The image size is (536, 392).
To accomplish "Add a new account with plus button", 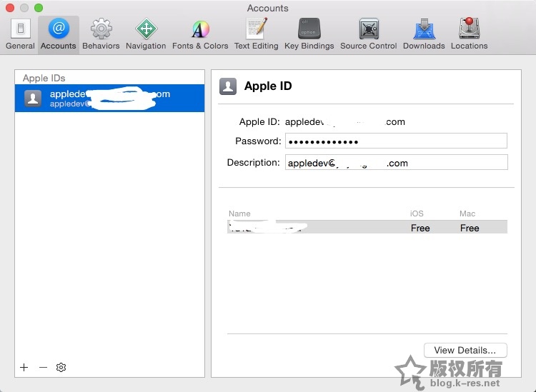I will click(x=24, y=368).
